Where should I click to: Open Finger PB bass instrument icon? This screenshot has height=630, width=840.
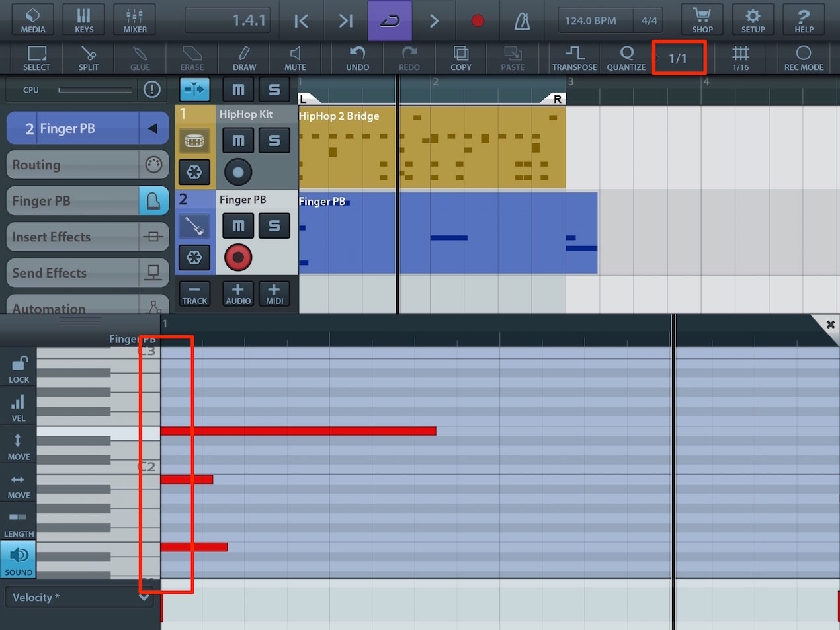(194, 226)
